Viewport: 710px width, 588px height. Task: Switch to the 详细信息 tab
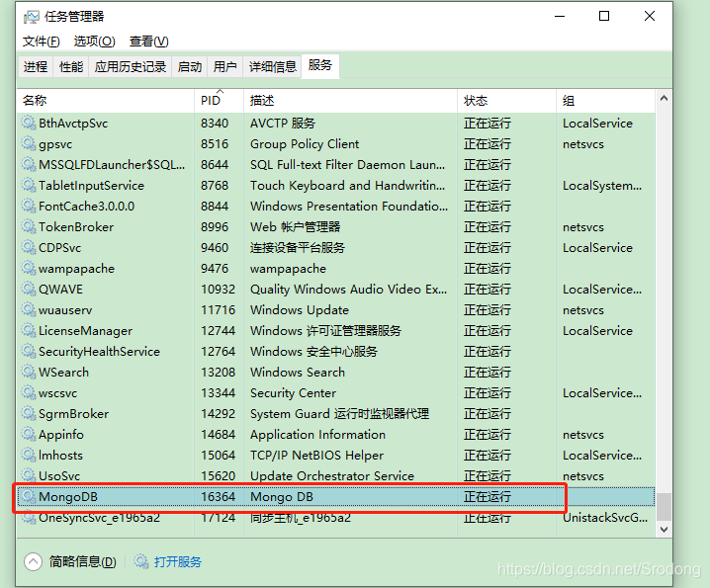pos(272,67)
